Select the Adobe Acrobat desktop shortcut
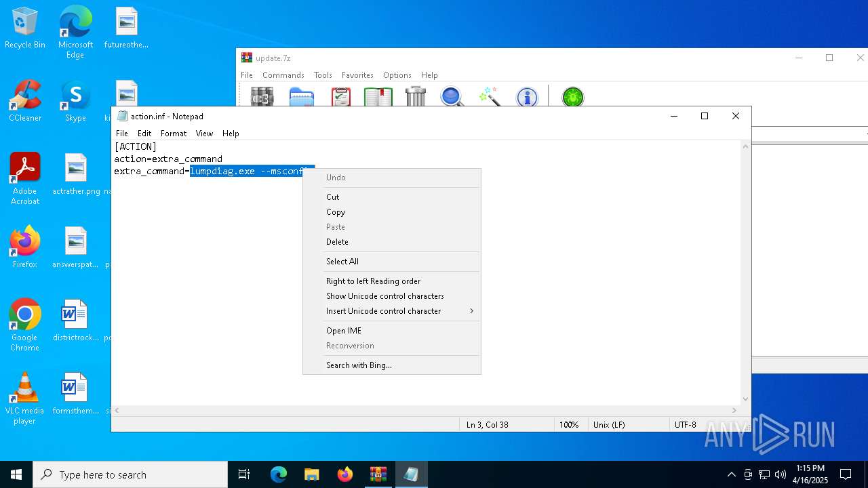 tap(25, 179)
